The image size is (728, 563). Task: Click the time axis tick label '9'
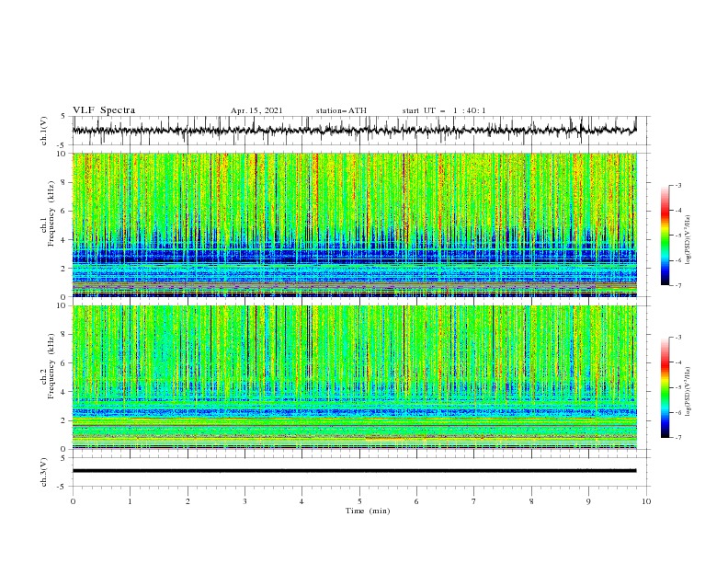pyautogui.click(x=588, y=501)
